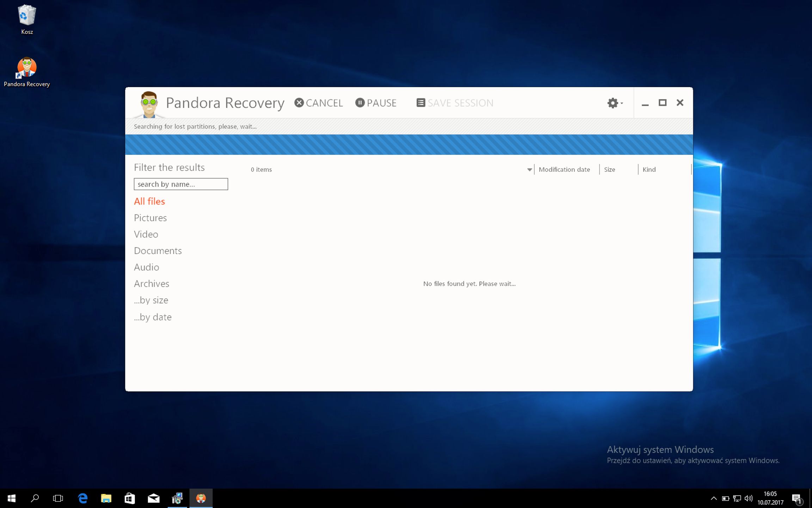Sort results by Size column
Viewport: 812px width, 508px height.
pyautogui.click(x=609, y=170)
